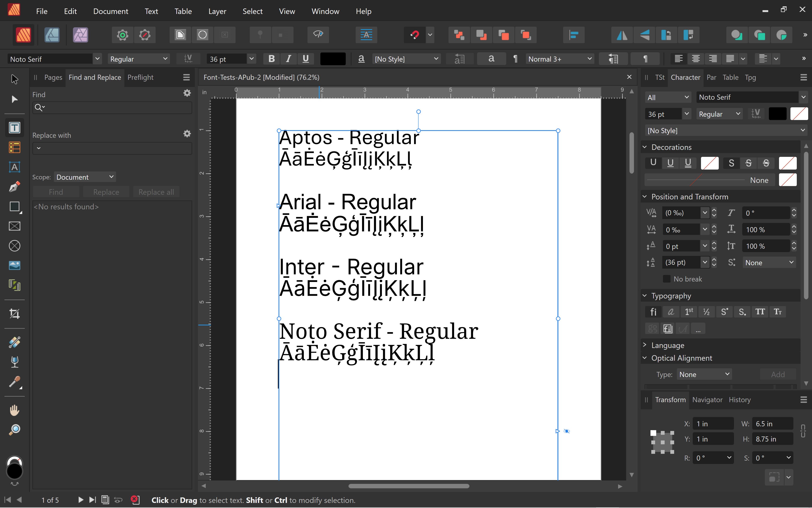Pick the Pen tool
The image size is (812, 508).
coord(14,187)
